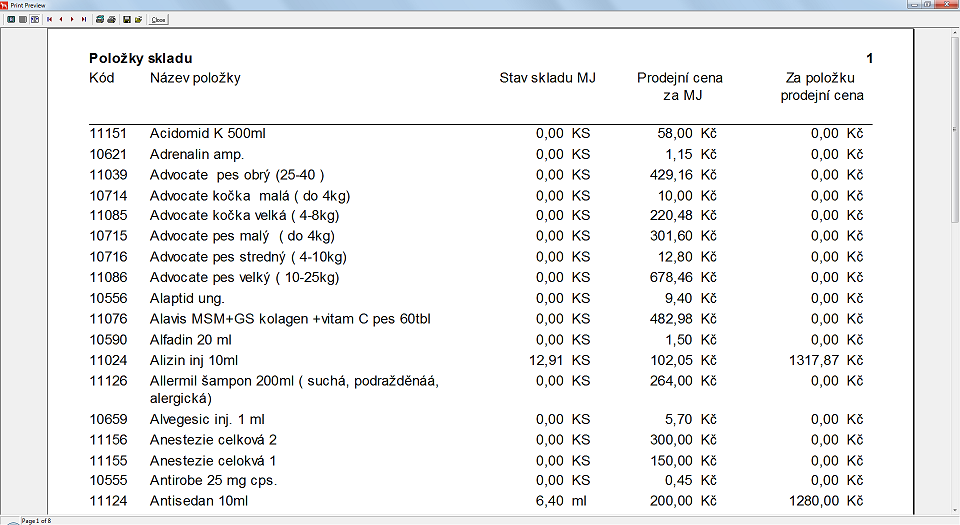Open printer setup icon in toolbar
The width and height of the screenshot is (960, 525).
pyautogui.click(x=100, y=20)
